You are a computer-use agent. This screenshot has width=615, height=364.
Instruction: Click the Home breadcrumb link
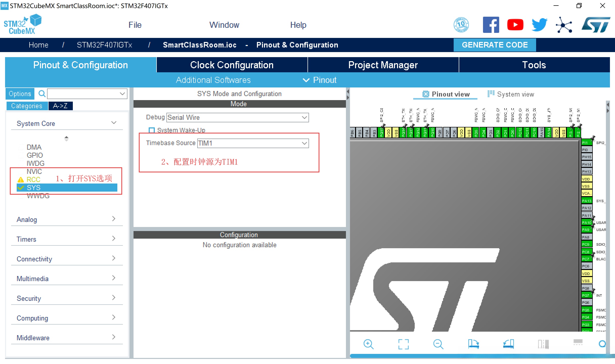coord(38,45)
